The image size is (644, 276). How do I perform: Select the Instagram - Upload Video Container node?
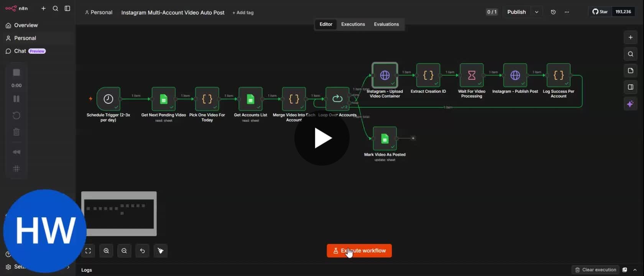click(385, 75)
